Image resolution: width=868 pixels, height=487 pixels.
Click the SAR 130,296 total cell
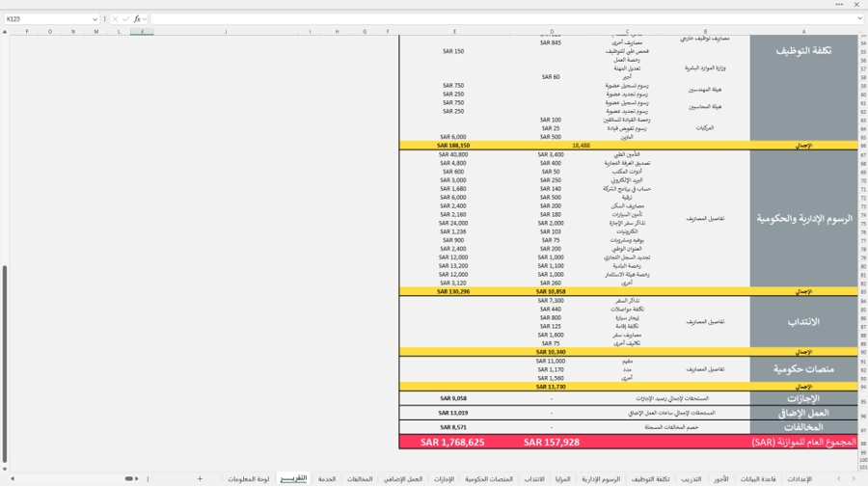coord(453,291)
